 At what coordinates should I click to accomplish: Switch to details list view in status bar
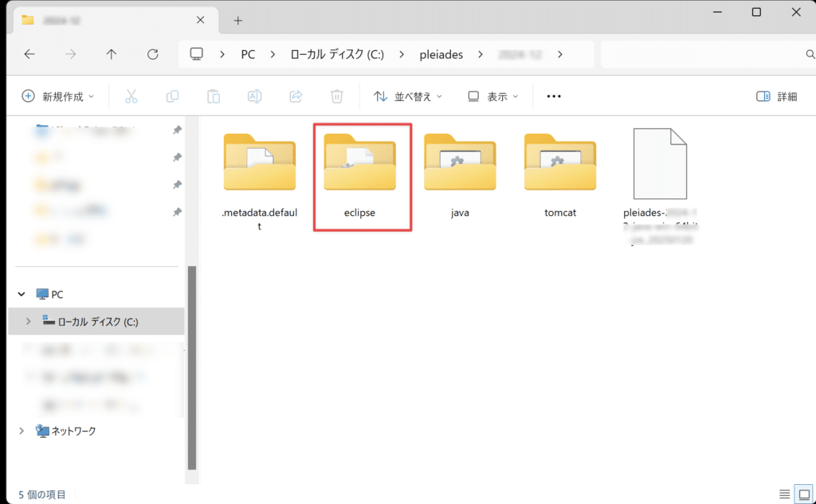pos(785,494)
